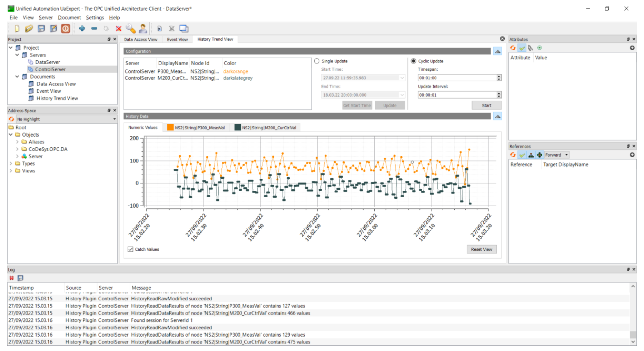Viewport: 644px width, 351px height.
Task: Toggle hierarchy icon in References toolbar
Action: pyautogui.click(x=531, y=155)
